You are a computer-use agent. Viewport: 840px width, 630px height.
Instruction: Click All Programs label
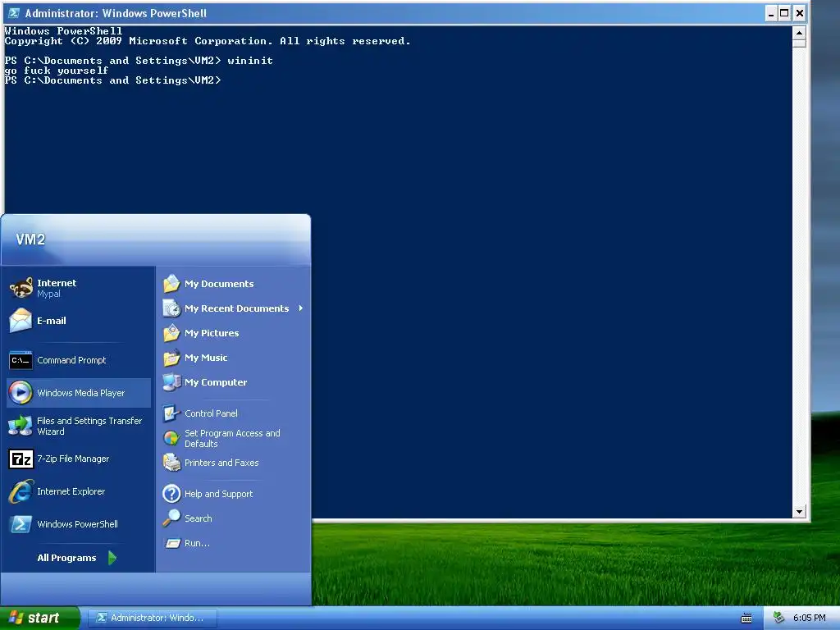[66, 558]
